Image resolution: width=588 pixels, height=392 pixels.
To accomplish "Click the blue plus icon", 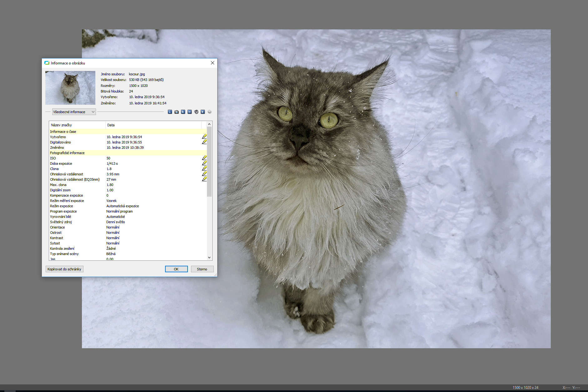I will click(203, 112).
